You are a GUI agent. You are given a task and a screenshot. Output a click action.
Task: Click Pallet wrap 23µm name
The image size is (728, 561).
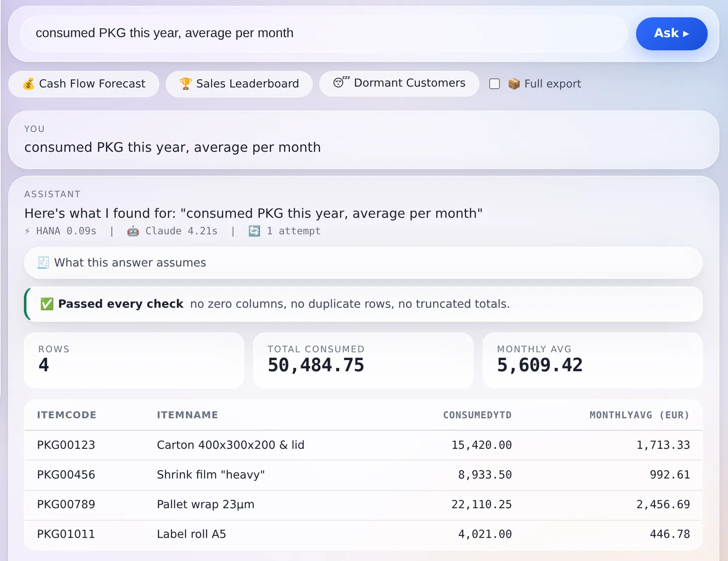[205, 504]
